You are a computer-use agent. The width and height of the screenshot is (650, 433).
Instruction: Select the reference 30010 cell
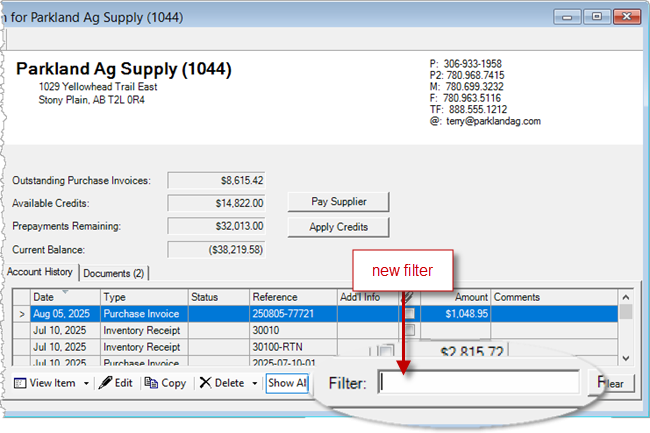[293, 330]
